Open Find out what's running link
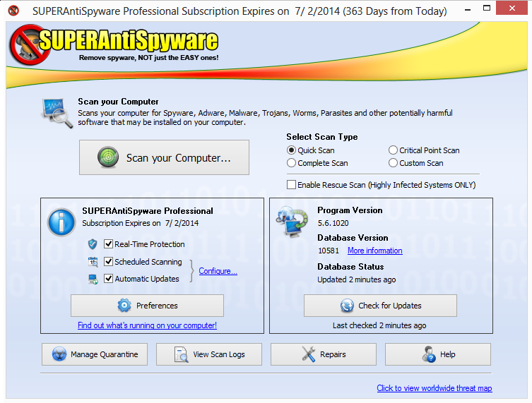The height and width of the screenshot is (403, 532). pyautogui.click(x=147, y=325)
